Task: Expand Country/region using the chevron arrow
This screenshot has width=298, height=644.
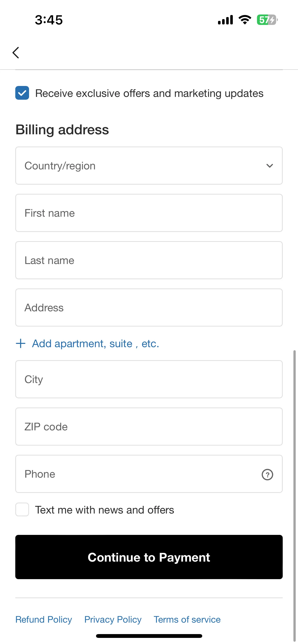Action: tap(269, 166)
